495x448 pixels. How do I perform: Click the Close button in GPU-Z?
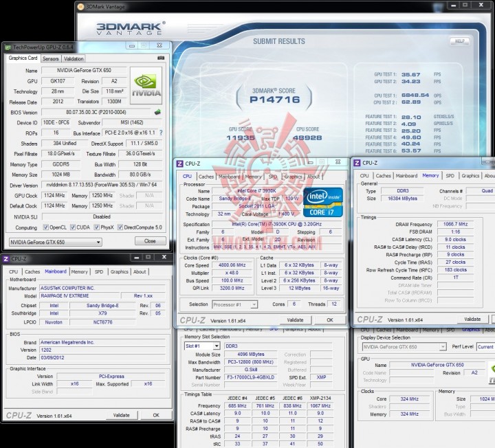coord(150,241)
